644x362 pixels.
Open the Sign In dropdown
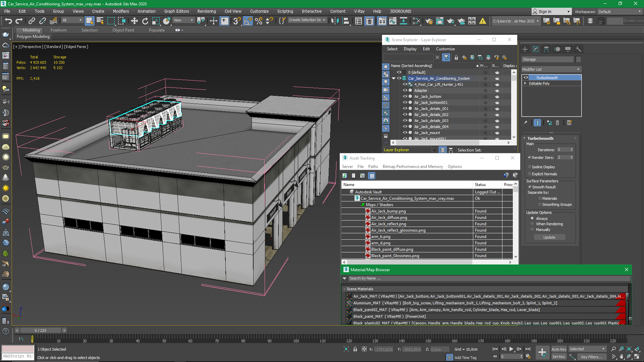551,12
